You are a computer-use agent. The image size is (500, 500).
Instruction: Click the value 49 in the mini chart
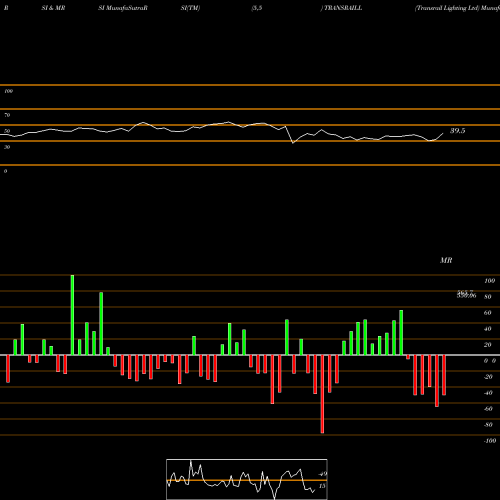tap(322, 474)
